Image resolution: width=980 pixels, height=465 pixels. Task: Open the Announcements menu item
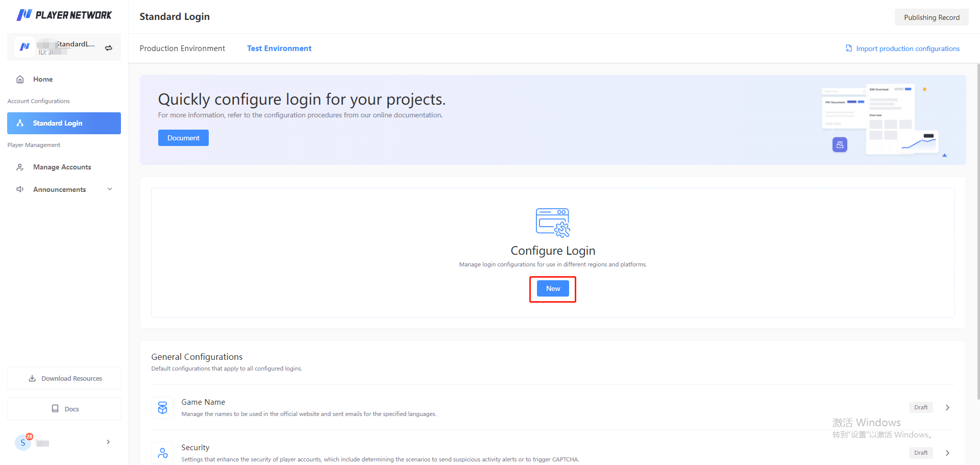(x=64, y=189)
